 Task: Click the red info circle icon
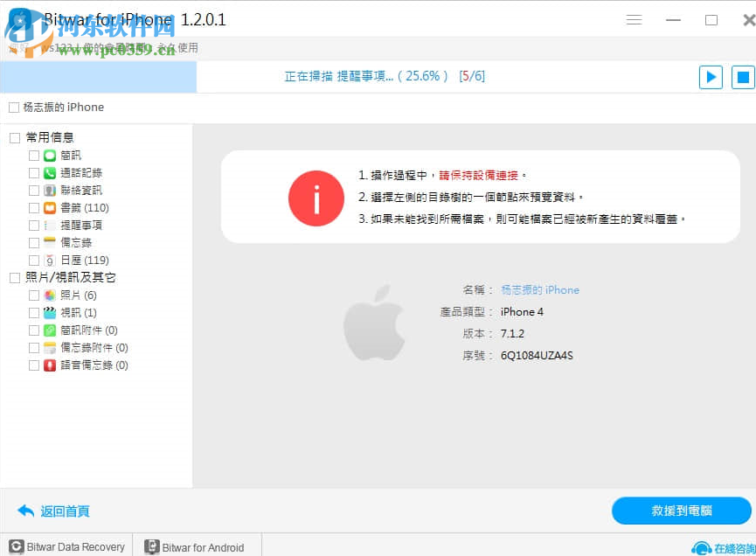pyautogui.click(x=316, y=198)
